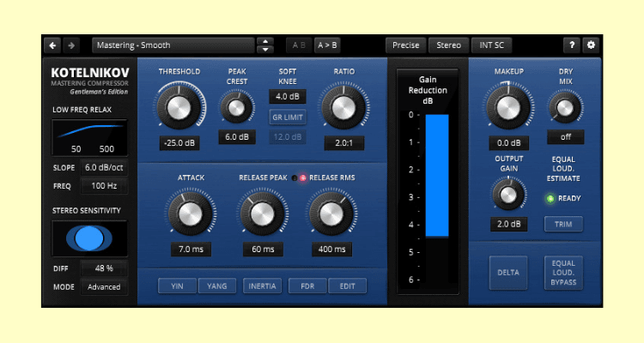Click the Attack knob
The image size is (644, 343).
(191, 214)
